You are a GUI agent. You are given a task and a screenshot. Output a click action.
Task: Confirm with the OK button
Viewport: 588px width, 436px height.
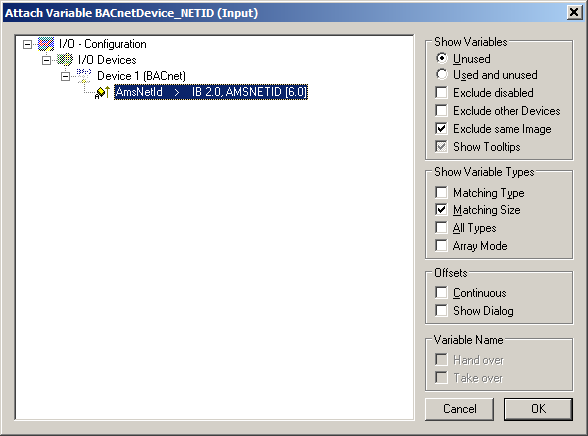point(538,409)
